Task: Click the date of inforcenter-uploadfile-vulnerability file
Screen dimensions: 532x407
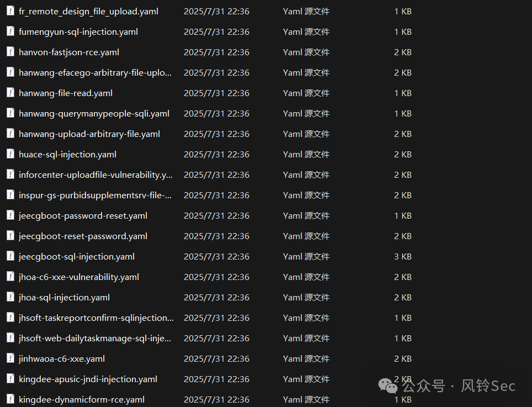Action: click(x=216, y=175)
